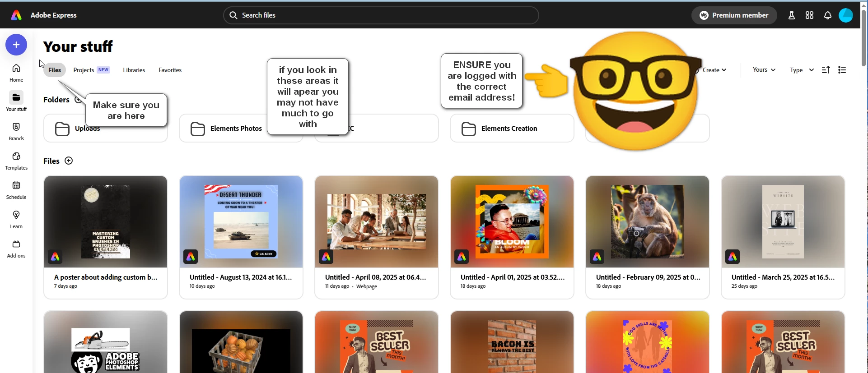Open April 08 webpage thumbnail

tap(377, 222)
